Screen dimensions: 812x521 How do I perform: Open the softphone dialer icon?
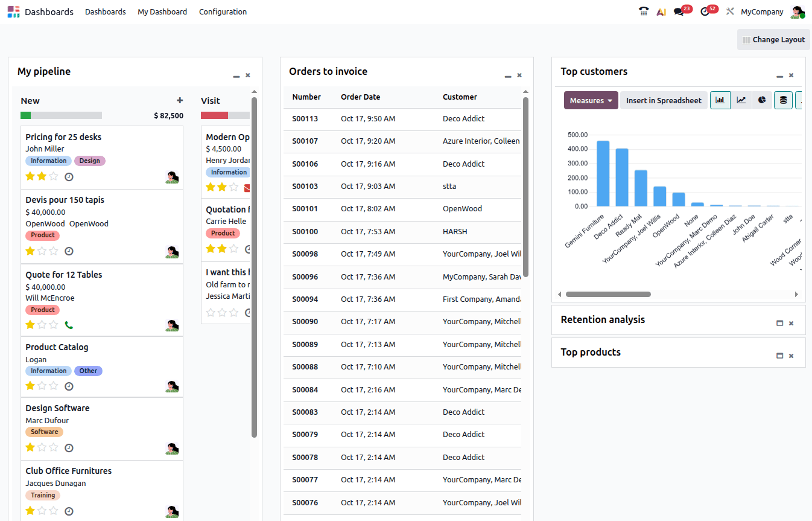click(x=643, y=11)
